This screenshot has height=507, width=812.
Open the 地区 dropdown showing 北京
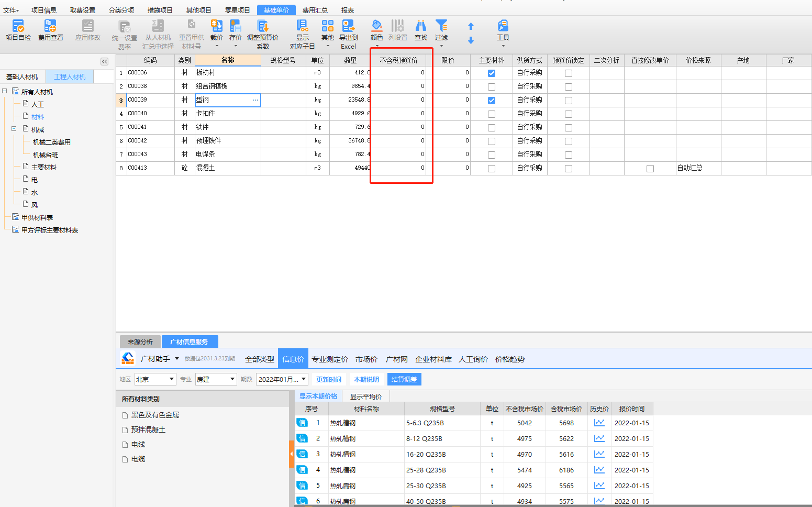155,379
